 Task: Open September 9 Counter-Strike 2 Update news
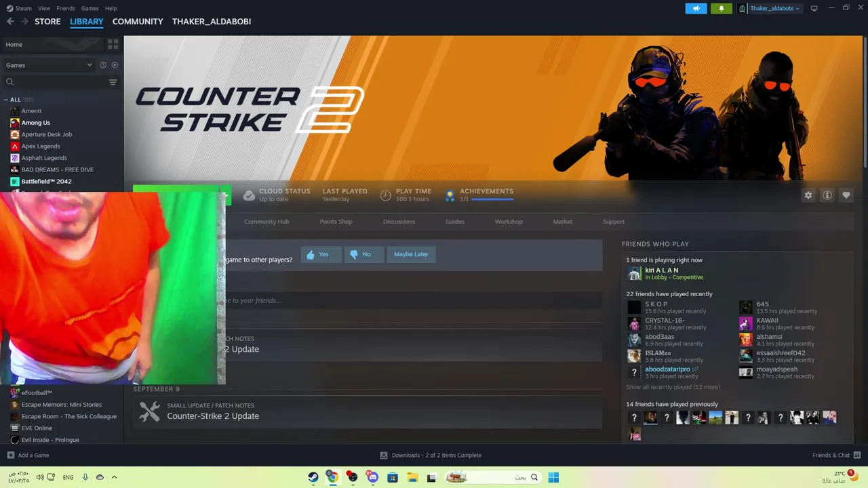pos(368,411)
